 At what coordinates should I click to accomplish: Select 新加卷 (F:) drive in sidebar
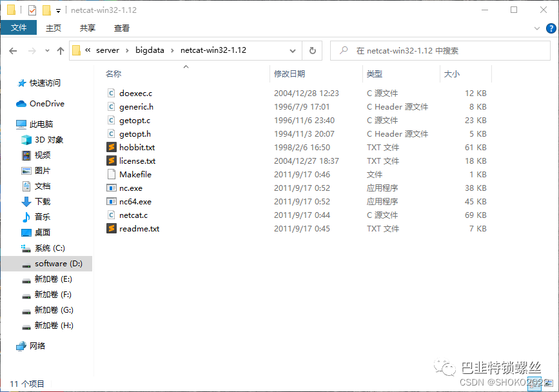(x=46, y=295)
